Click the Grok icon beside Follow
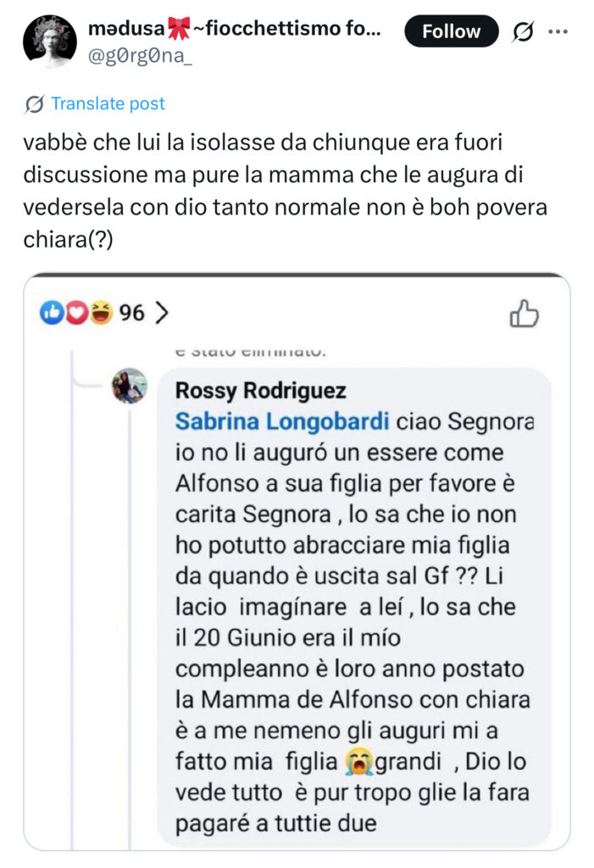 tap(524, 32)
